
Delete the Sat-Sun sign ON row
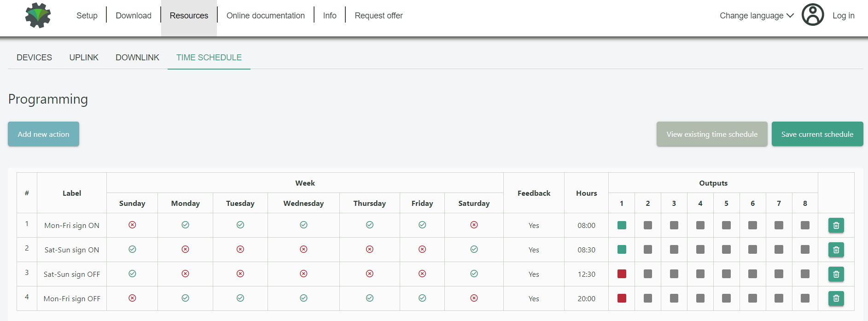(x=836, y=250)
